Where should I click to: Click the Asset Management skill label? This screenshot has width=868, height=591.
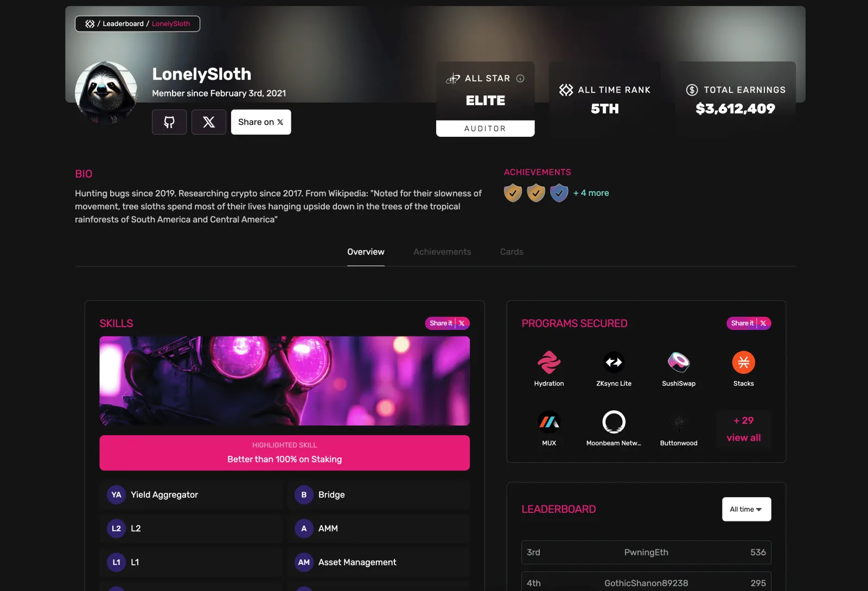[358, 562]
